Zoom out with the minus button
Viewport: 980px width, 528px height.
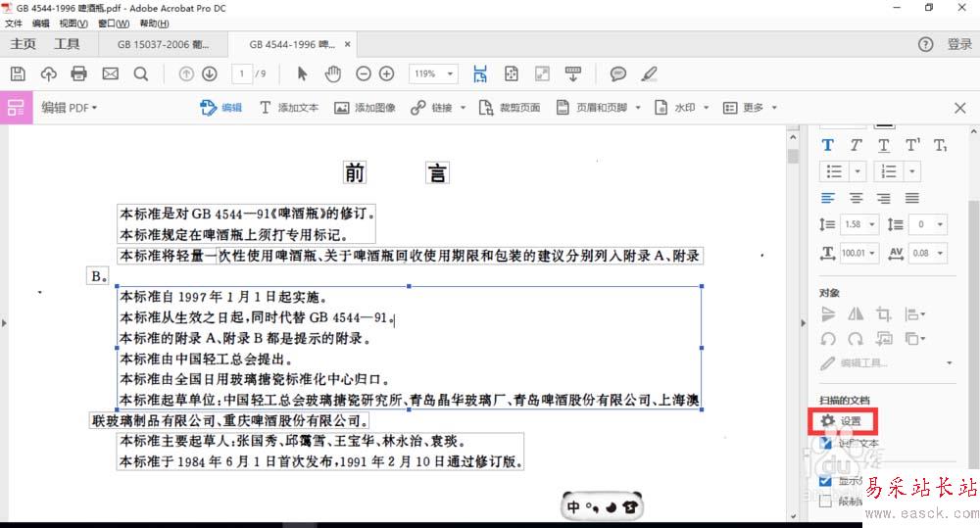pos(364,73)
